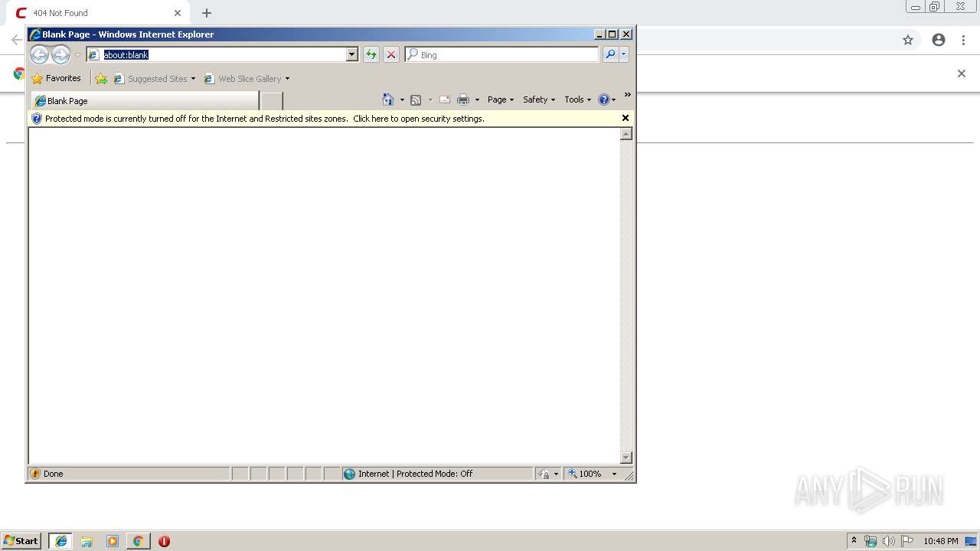Click the about:blank address bar field
980x551 pixels.
tap(217, 54)
